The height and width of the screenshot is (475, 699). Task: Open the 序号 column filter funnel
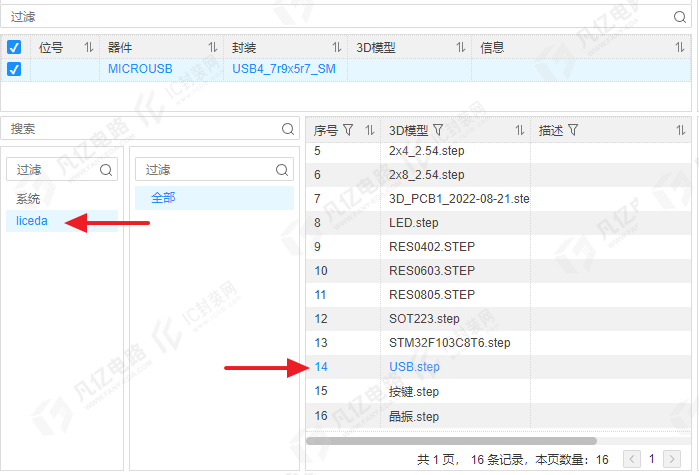[348, 130]
